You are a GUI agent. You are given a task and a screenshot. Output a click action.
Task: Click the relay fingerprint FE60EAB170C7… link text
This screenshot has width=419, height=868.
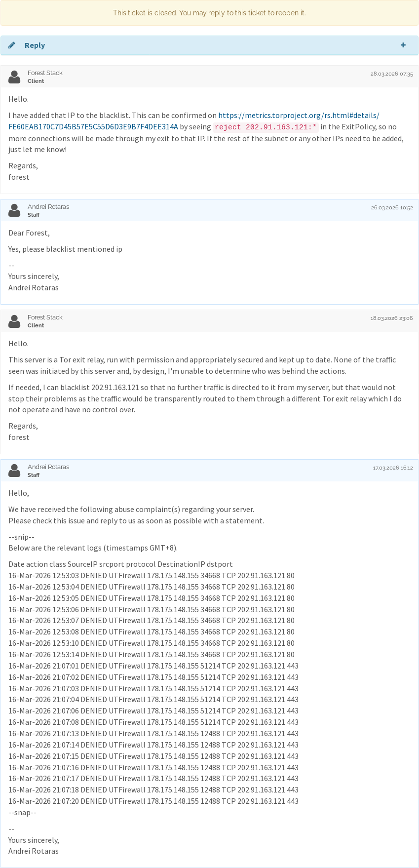tap(93, 127)
